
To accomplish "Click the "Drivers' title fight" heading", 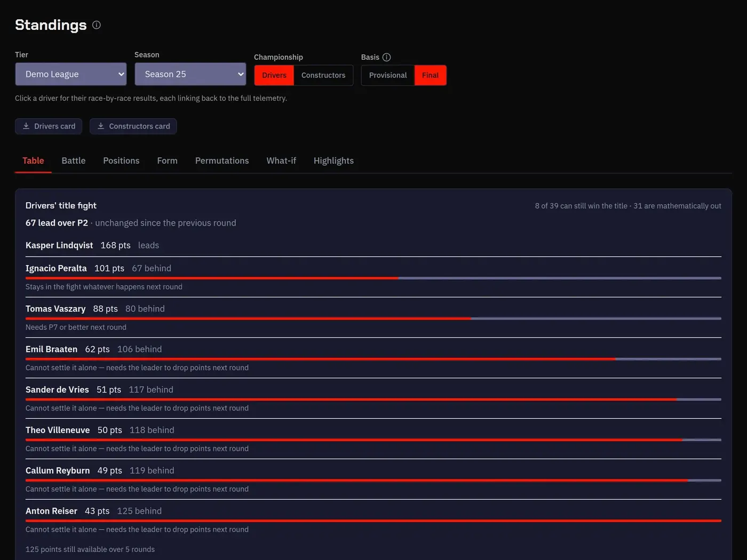I will click(61, 206).
